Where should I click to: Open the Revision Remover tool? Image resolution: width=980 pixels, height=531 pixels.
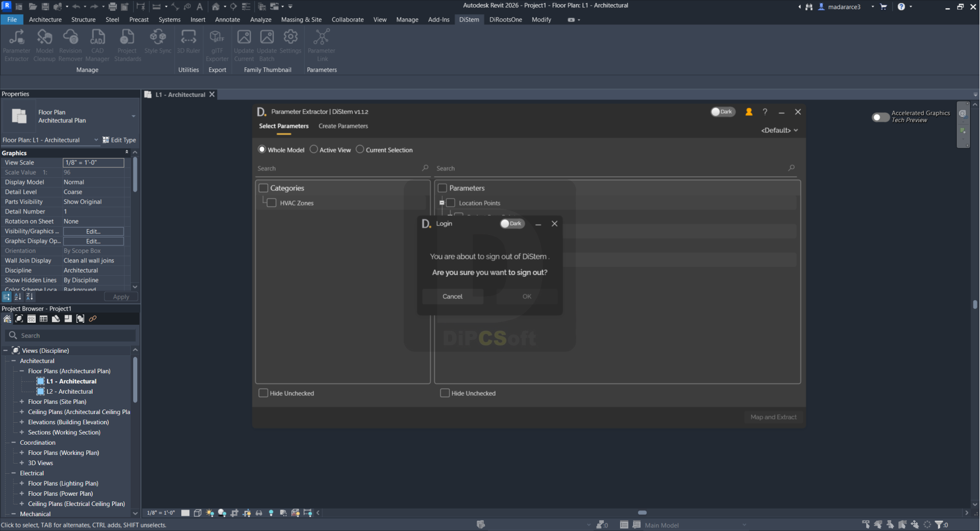(70, 45)
